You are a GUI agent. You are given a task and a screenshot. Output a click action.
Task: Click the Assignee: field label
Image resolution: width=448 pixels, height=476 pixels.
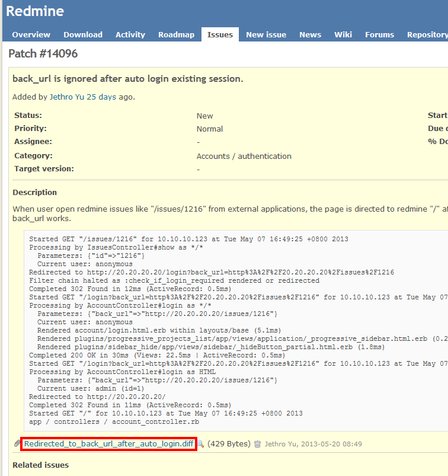tap(33, 142)
